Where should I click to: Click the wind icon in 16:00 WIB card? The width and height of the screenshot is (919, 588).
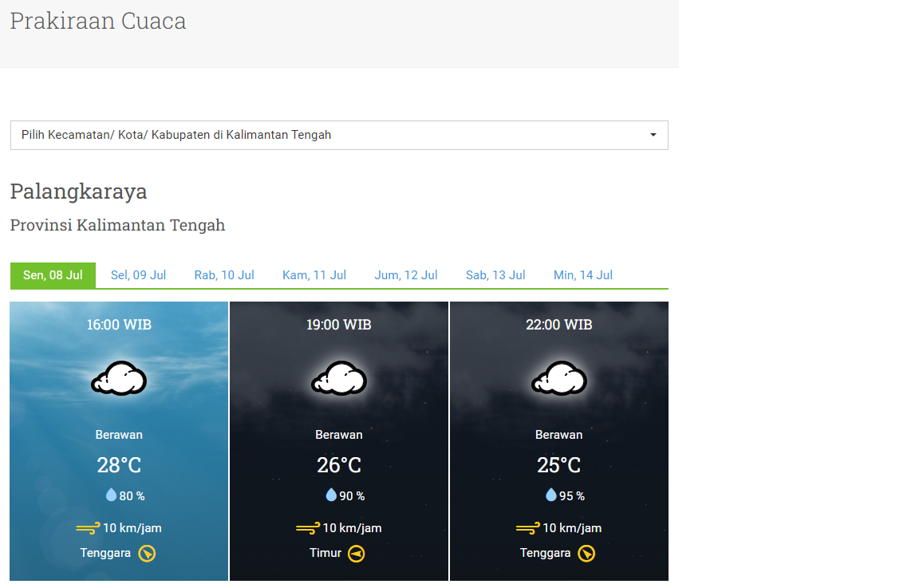(x=88, y=528)
